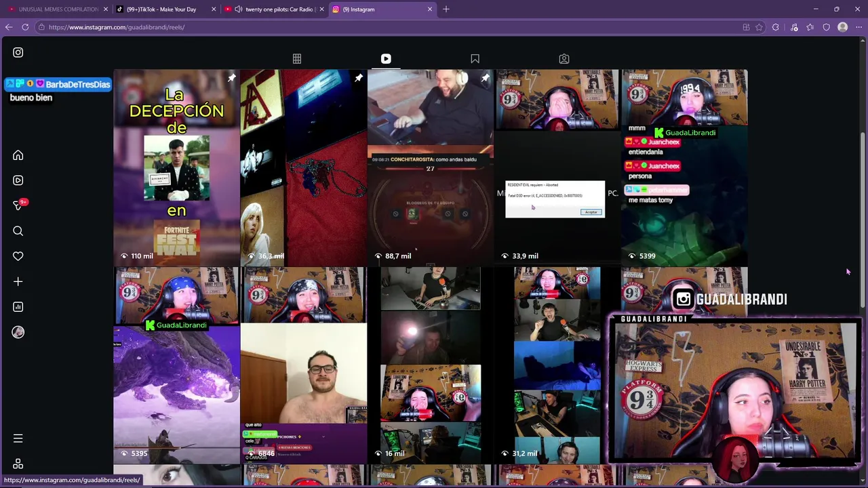Open the Instagram search panel

point(18,231)
